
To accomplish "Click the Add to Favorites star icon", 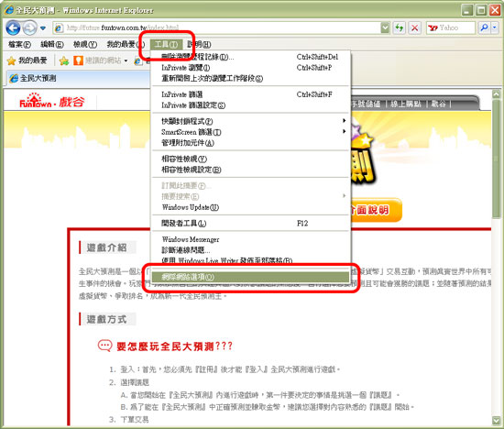I will 64,60.
